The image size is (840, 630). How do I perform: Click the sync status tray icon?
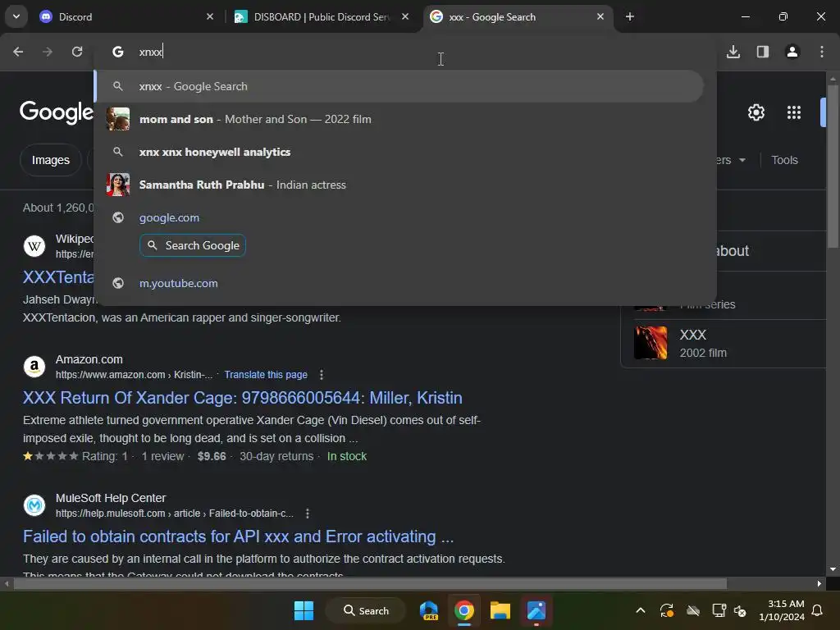667,610
